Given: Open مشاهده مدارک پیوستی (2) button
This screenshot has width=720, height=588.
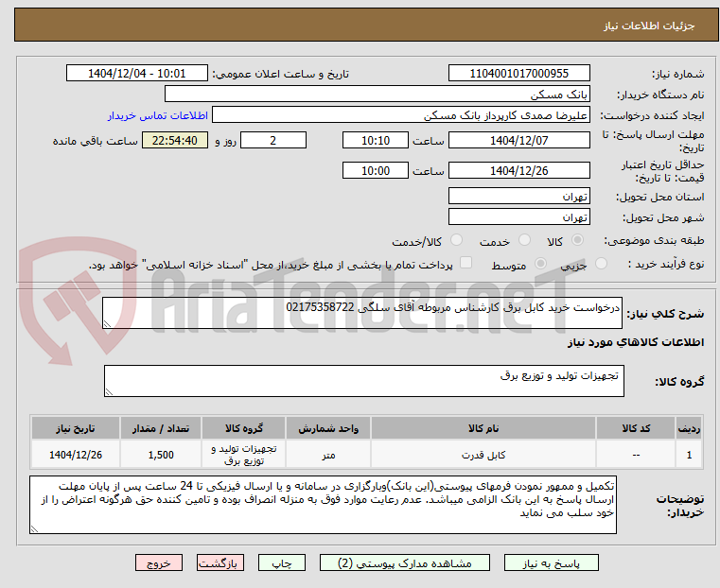Looking at the screenshot, I should tap(405, 562).
